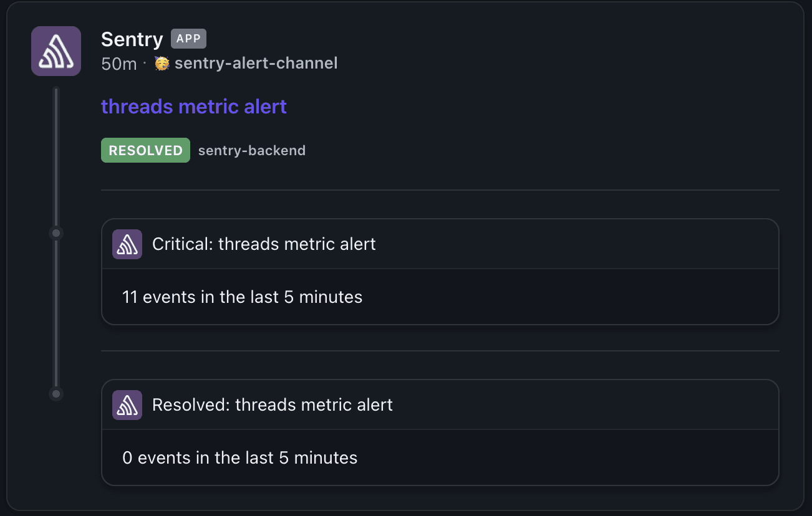This screenshot has height=516, width=812.
Task: Open the Critical: threads metric alert header
Action: [x=264, y=244]
